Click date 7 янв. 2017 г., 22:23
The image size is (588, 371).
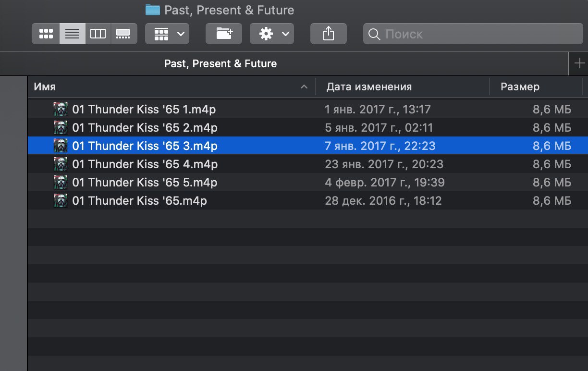380,146
